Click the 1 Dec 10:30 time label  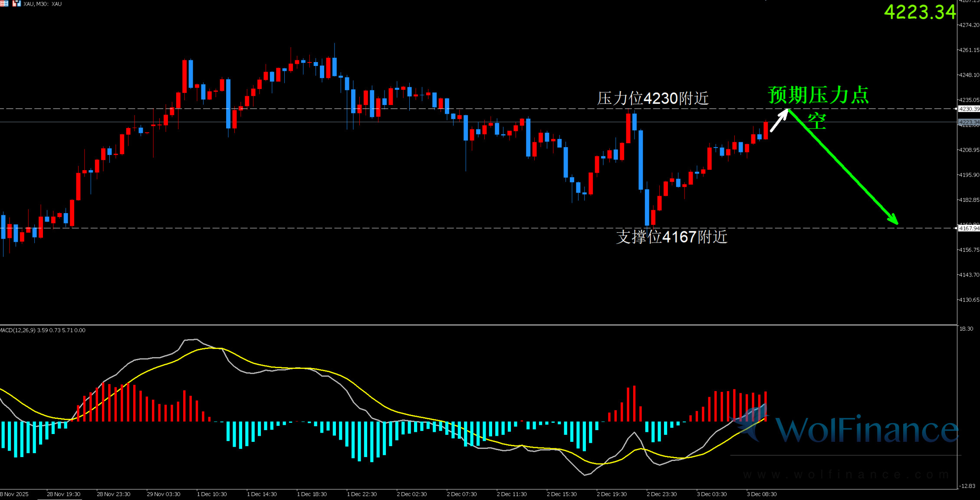point(212,494)
